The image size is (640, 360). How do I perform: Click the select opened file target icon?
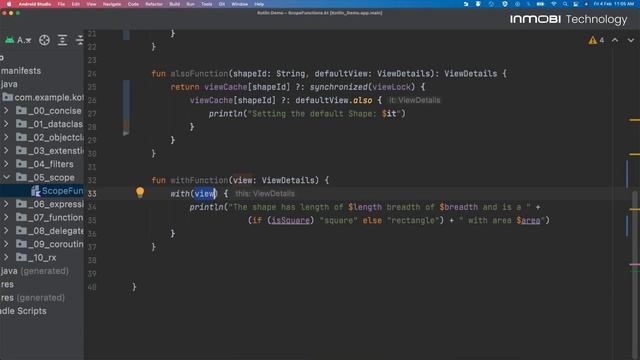click(x=44, y=40)
